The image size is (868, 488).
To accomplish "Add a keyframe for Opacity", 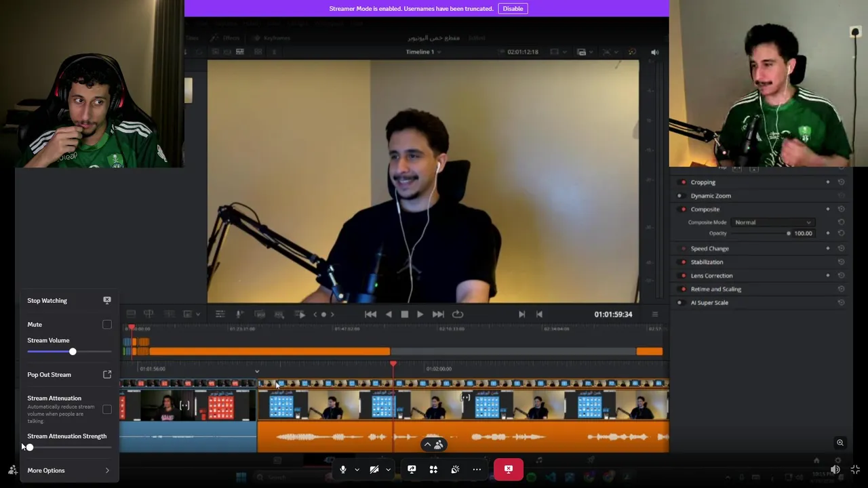I will [x=828, y=233].
